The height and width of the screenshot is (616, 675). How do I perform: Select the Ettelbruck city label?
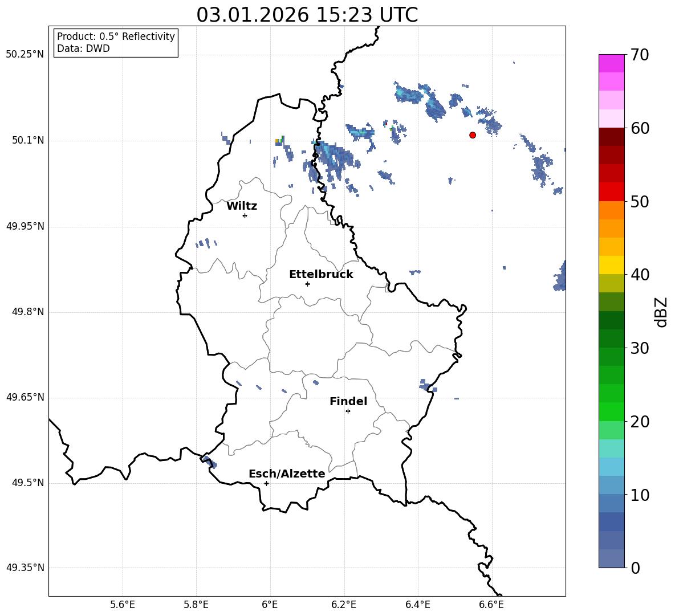[321, 275]
